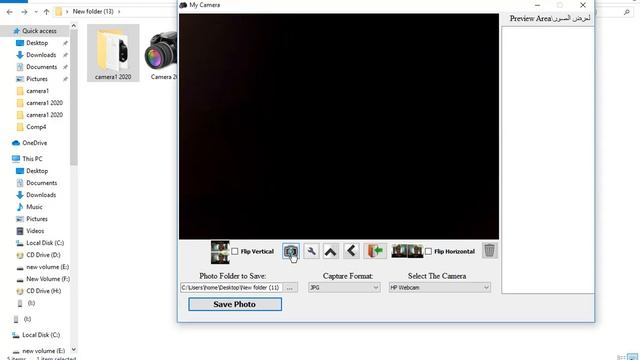Click the large icons view button in Explorer
The width and height of the screenshot is (640, 360).
tap(632, 357)
